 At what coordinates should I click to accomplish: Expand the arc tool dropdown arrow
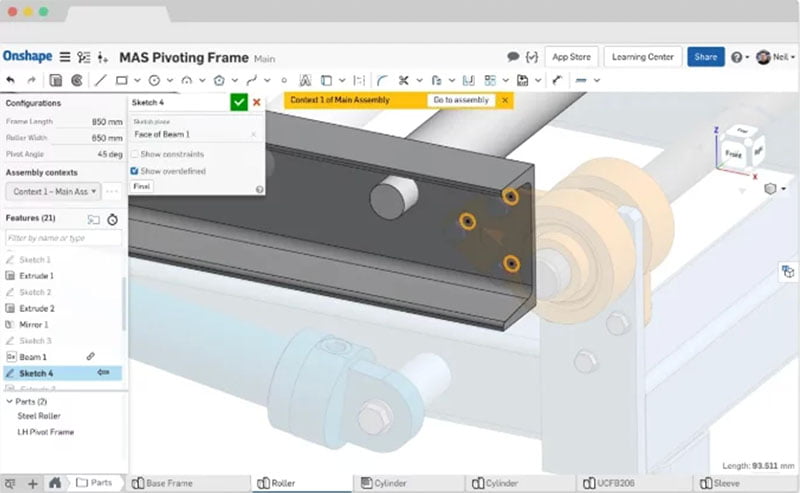[x=202, y=80]
